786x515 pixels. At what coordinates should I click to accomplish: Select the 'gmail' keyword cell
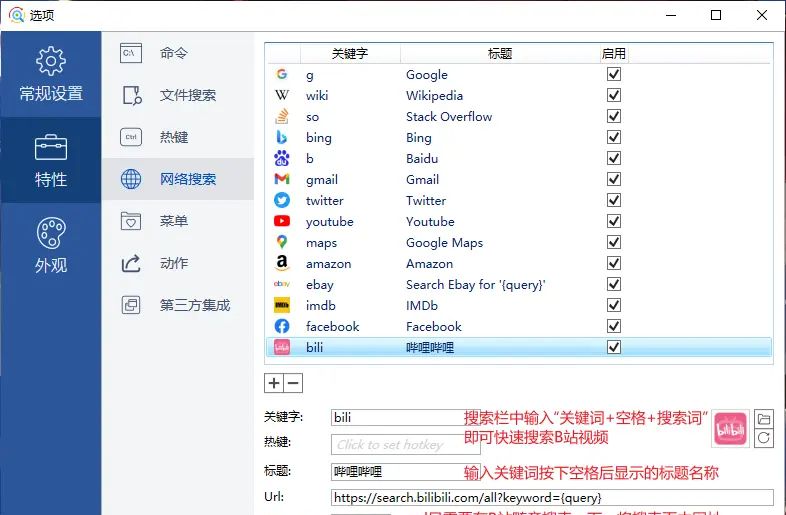[x=322, y=180]
